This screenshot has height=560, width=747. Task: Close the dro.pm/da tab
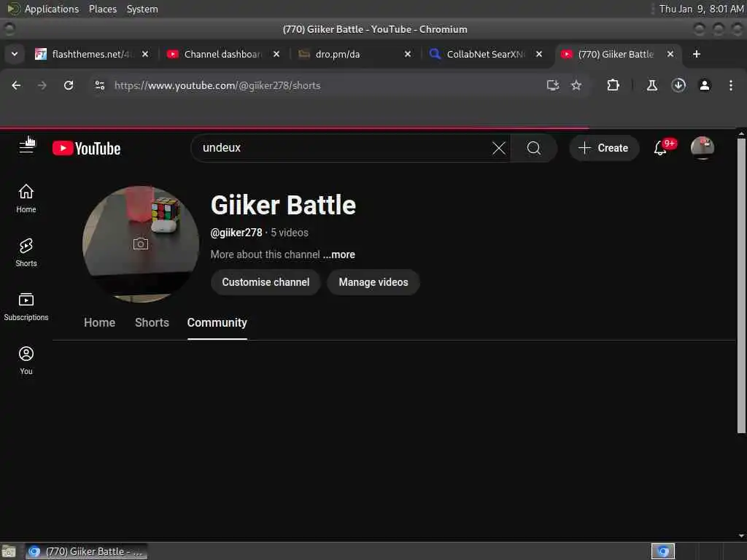pos(408,54)
